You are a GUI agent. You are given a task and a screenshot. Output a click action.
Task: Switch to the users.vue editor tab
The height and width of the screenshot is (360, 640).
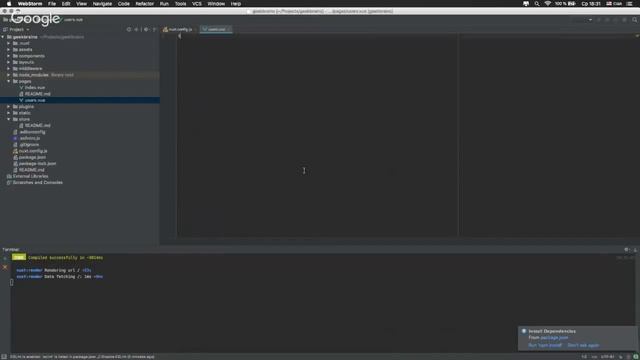[x=216, y=29]
